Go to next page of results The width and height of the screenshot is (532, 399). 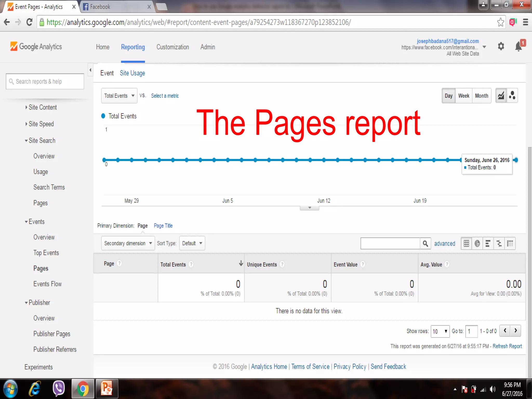point(516,331)
